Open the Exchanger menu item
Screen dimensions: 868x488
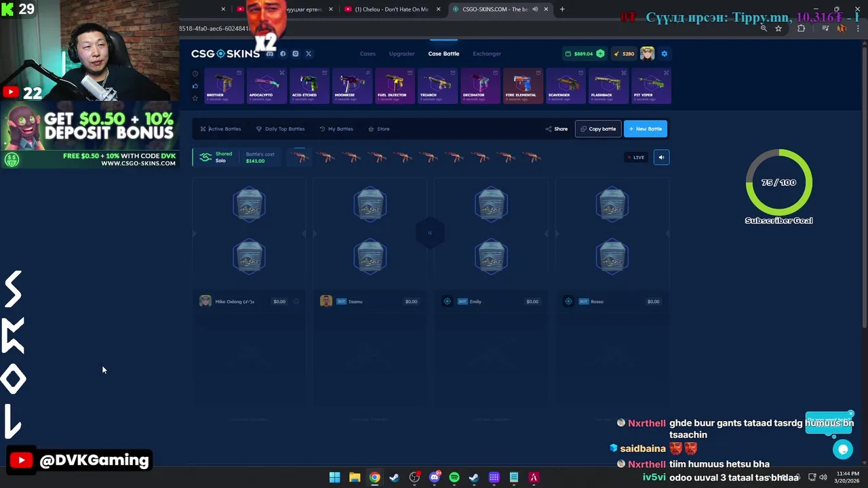(487, 54)
